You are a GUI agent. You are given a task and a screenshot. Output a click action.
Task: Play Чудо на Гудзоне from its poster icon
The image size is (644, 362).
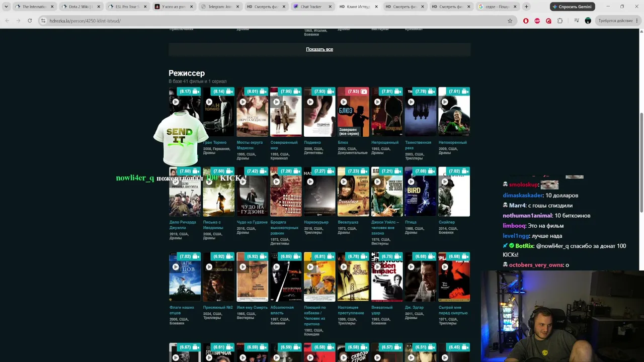243,182
